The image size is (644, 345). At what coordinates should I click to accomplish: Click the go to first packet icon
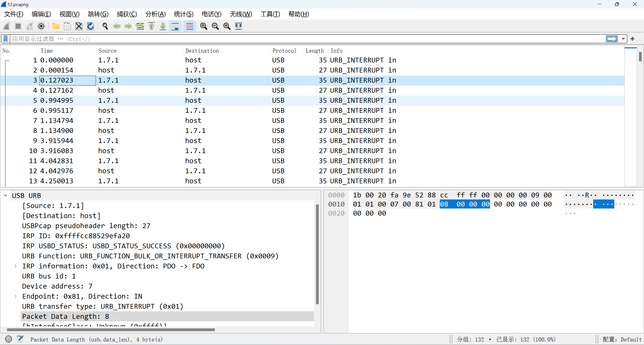pyautogui.click(x=151, y=26)
